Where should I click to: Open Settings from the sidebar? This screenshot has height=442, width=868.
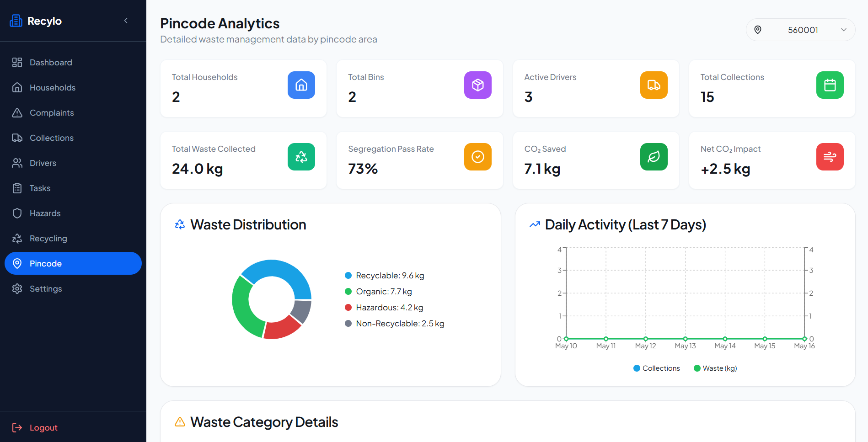pyautogui.click(x=73, y=289)
